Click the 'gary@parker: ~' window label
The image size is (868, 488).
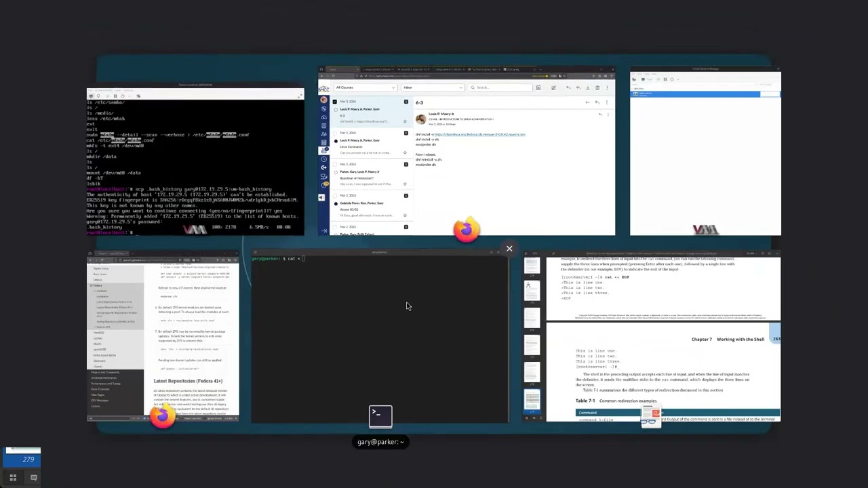[380, 442]
